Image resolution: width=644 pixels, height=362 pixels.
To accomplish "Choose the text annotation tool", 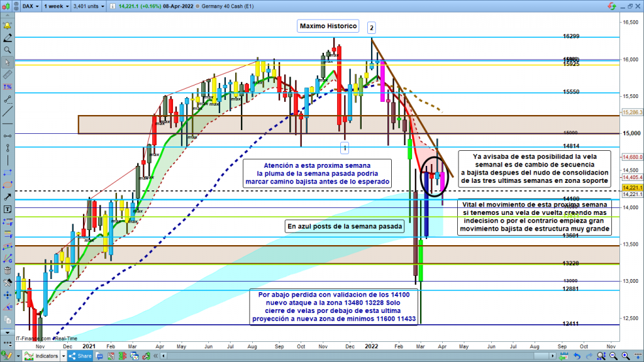I will click(x=7, y=209).
